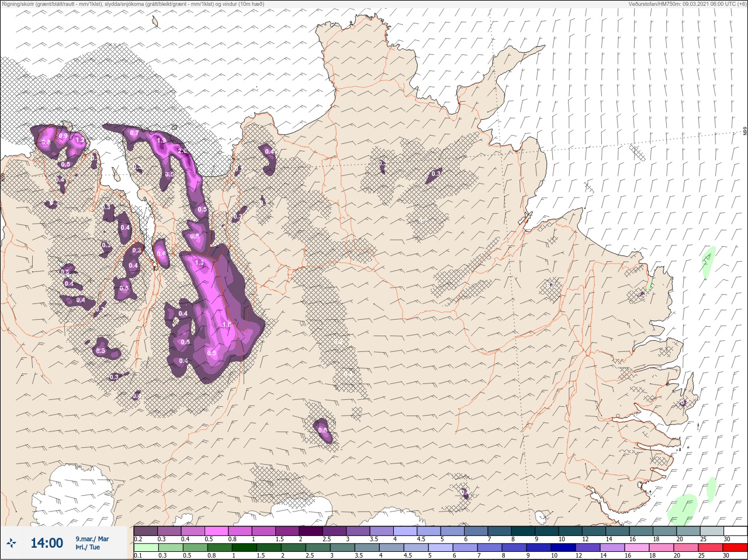
Task: Pick the darkest purple swatch in the upper legend
Action: click(311, 530)
